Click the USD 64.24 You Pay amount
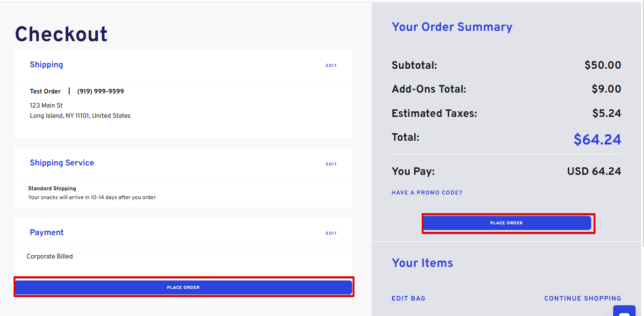The height and width of the screenshot is (316, 644). point(594,172)
